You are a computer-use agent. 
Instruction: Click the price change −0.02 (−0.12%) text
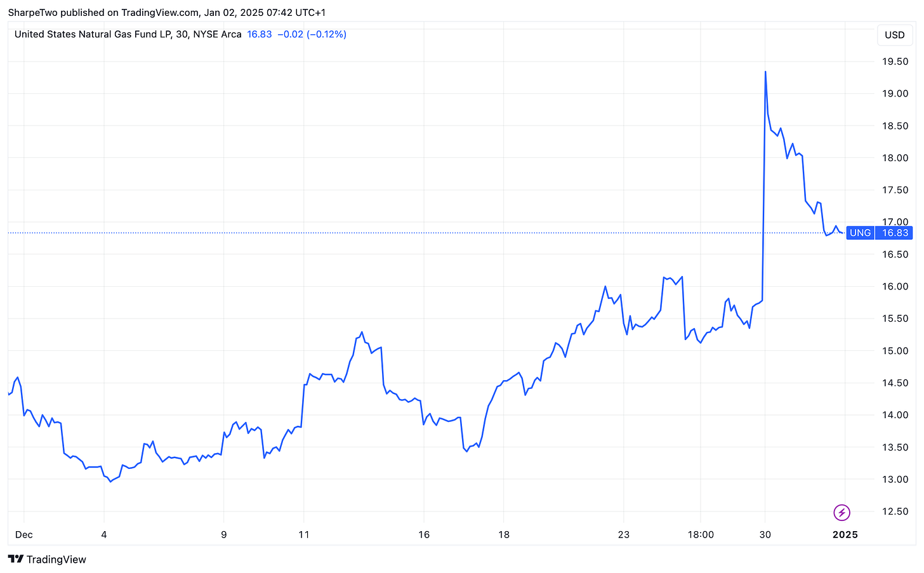click(x=312, y=34)
